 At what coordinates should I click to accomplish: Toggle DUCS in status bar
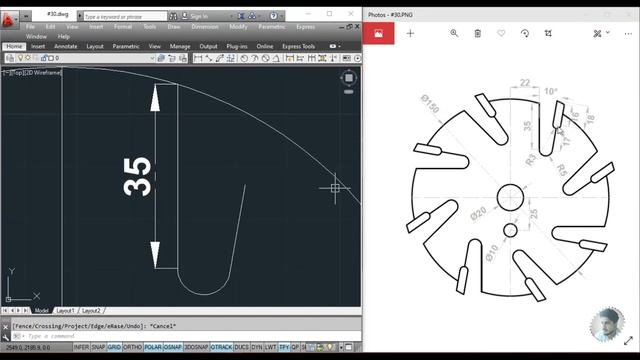point(241,347)
